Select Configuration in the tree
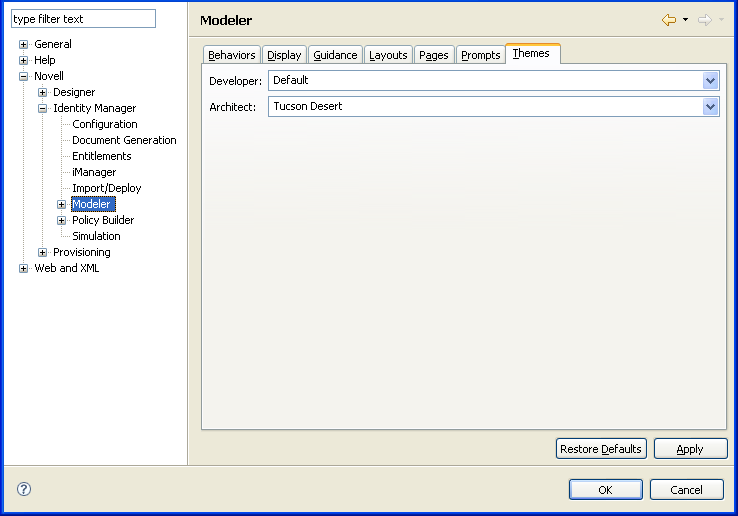Screen dimensions: 738x516 click(x=105, y=124)
